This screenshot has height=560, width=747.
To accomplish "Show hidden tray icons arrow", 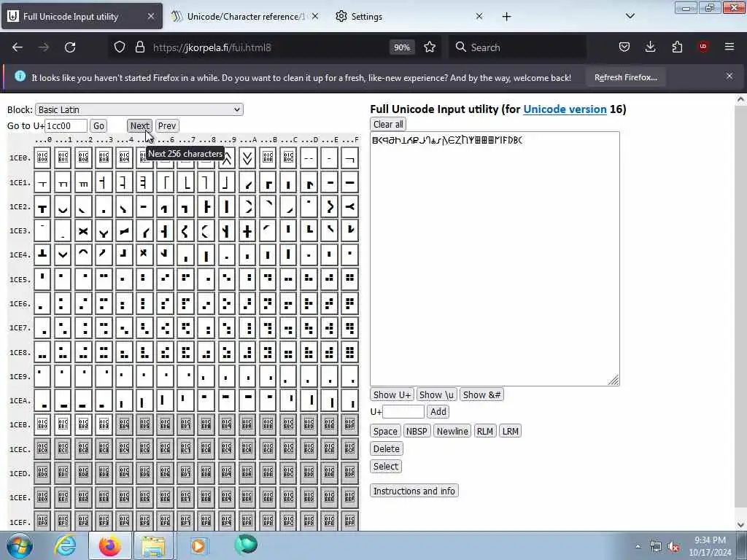I will pyautogui.click(x=638, y=547).
